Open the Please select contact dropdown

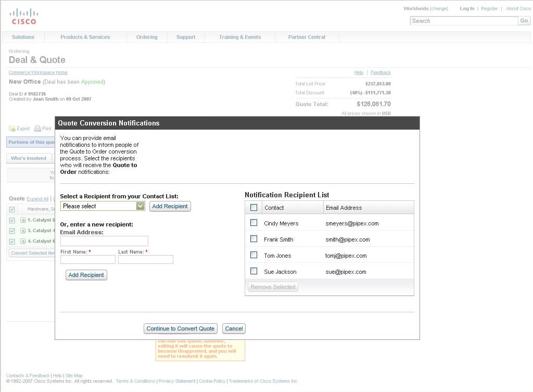pyautogui.click(x=103, y=206)
